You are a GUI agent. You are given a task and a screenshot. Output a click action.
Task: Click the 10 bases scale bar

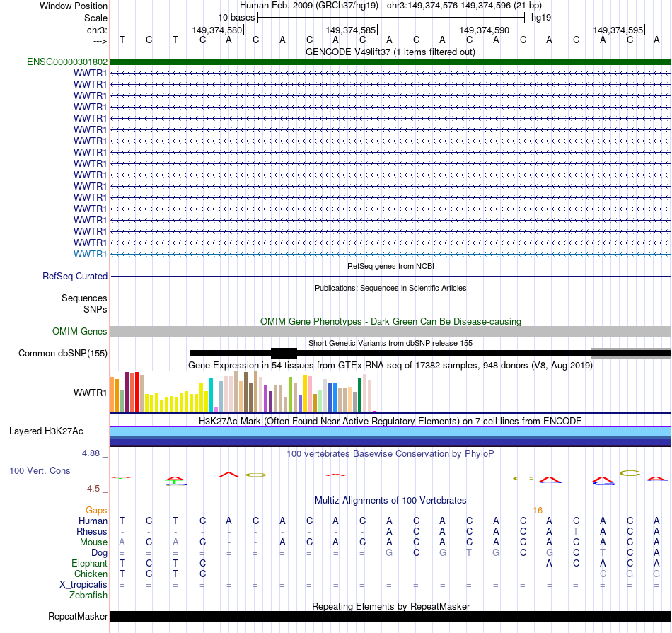(x=391, y=18)
